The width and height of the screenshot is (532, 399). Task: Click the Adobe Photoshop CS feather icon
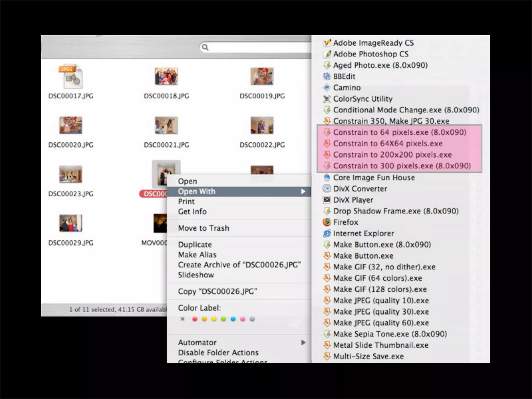pos(327,54)
